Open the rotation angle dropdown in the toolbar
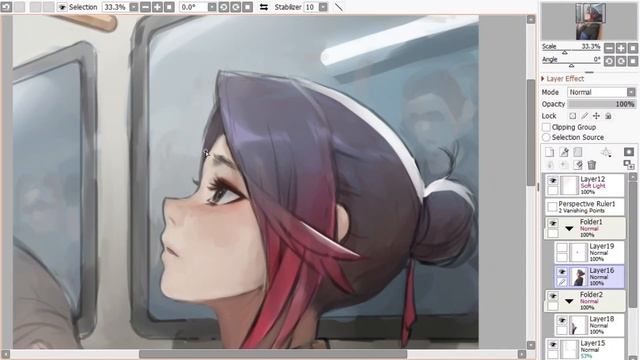The height and width of the screenshot is (360, 640). (x=212, y=7)
